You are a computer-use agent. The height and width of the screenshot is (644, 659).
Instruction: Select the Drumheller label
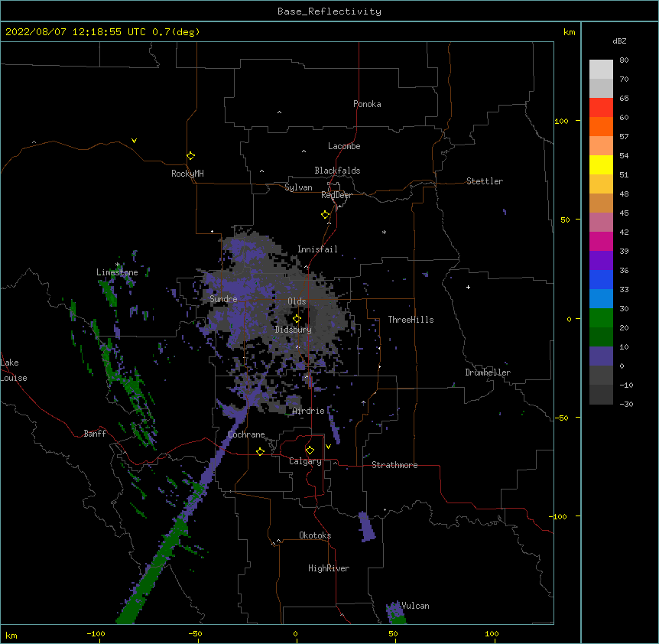click(x=488, y=372)
